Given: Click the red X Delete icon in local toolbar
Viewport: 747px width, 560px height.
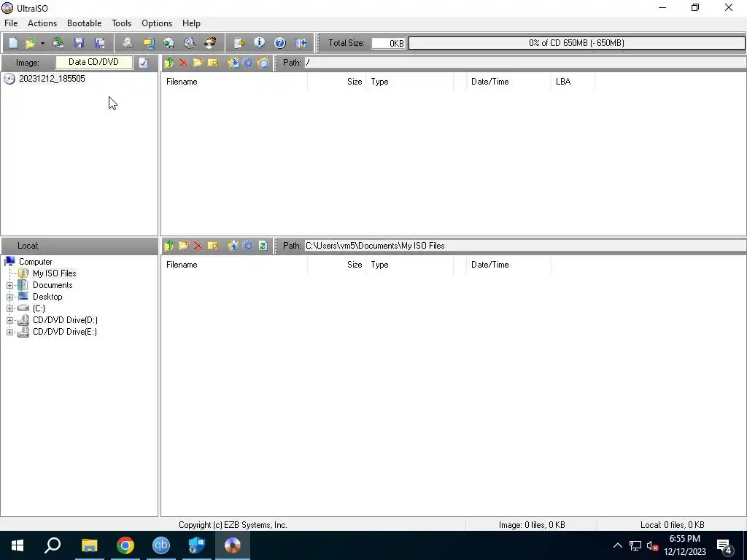Looking at the screenshot, I should (198, 246).
